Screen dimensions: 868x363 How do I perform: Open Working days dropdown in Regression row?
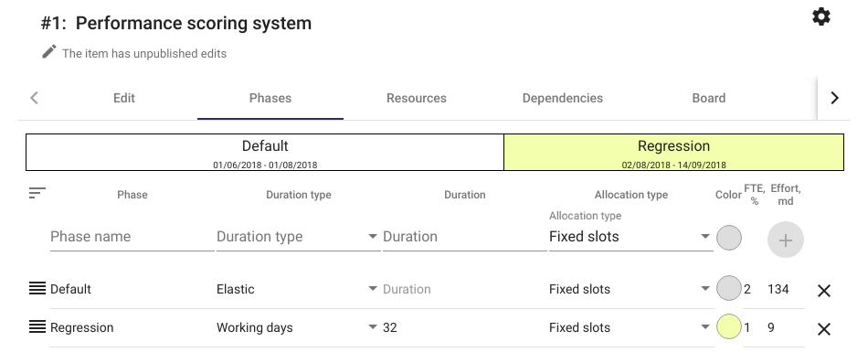click(299, 327)
